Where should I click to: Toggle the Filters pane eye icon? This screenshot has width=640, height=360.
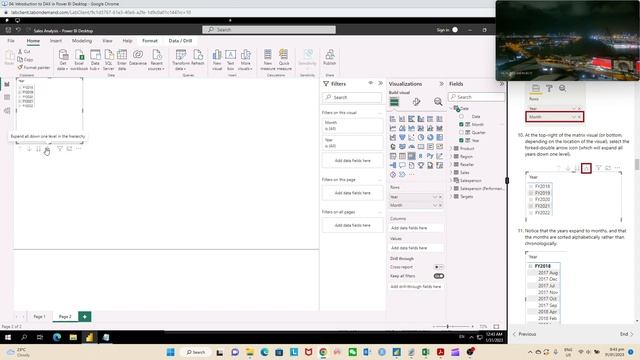371,83
